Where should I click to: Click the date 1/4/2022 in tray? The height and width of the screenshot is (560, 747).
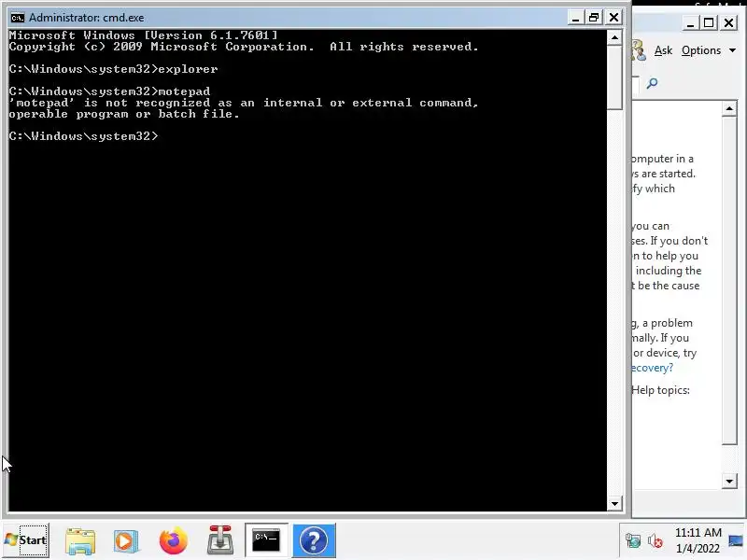698,548
